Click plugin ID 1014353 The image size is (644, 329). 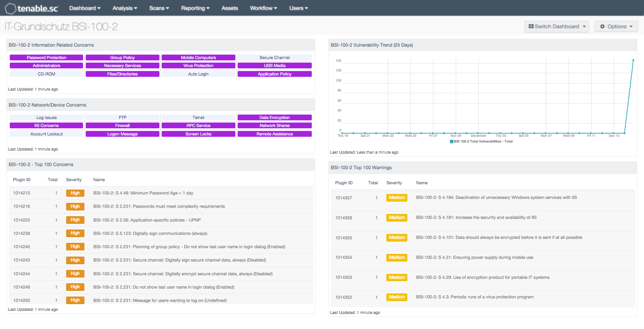[344, 277]
